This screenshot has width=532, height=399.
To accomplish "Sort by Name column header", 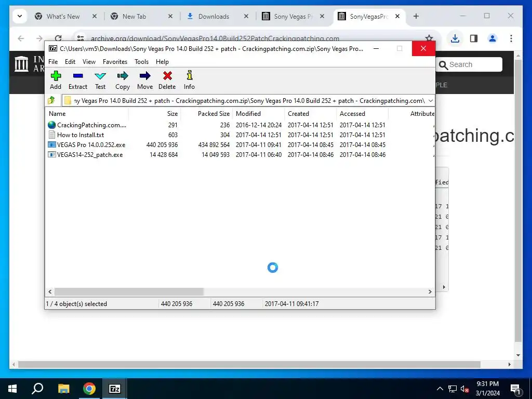I will click(x=87, y=114).
